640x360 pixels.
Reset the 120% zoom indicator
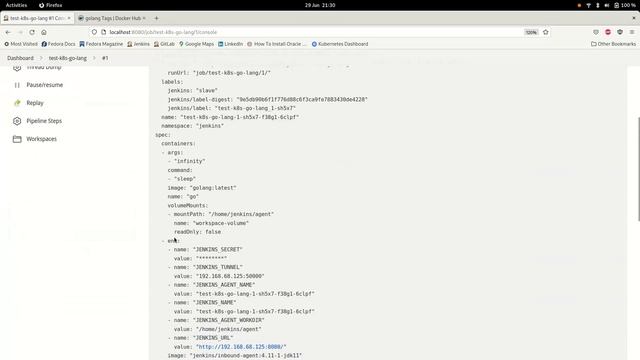click(x=531, y=32)
